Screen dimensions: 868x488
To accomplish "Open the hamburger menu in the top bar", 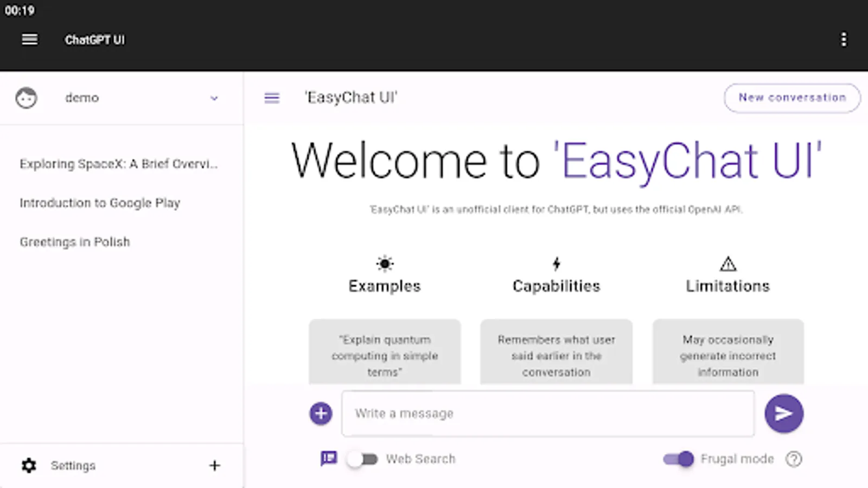I will (30, 40).
